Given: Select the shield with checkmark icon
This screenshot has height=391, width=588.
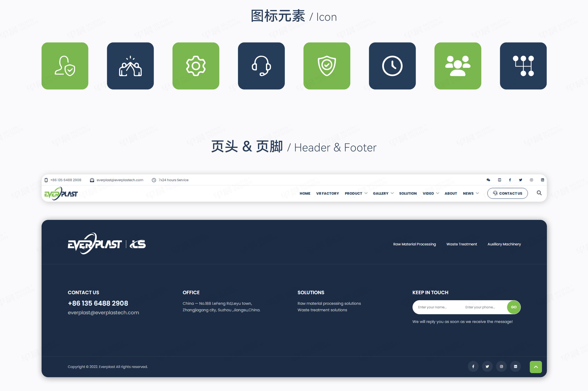Looking at the screenshot, I should click(x=327, y=66).
